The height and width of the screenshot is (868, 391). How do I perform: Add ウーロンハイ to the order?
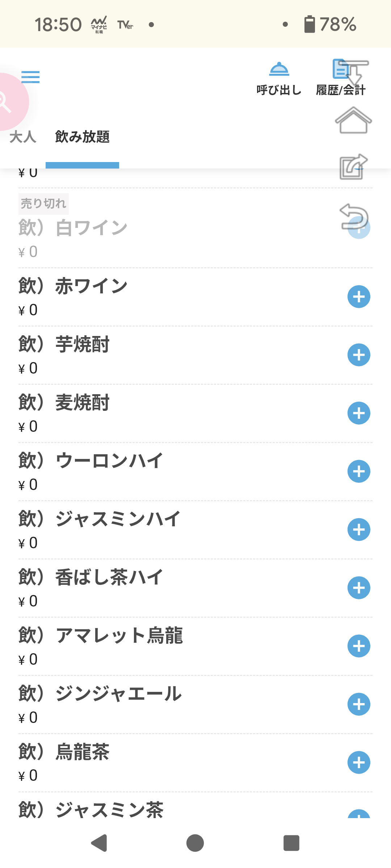(x=358, y=472)
